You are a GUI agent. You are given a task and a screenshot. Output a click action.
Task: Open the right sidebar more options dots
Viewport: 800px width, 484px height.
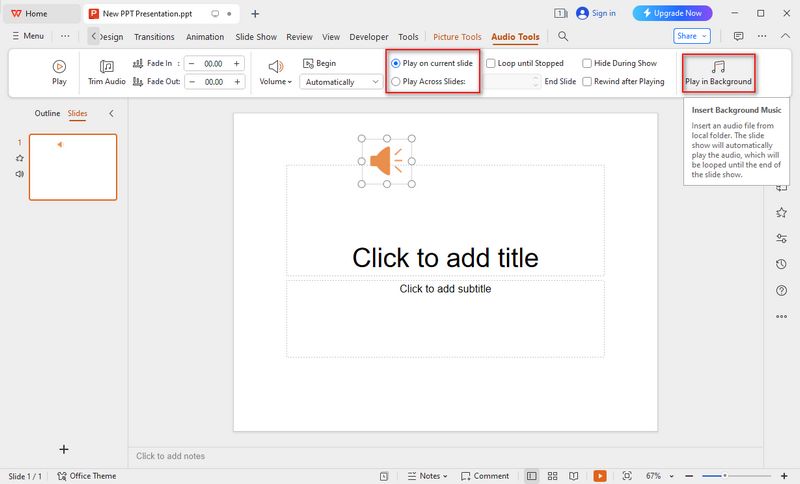pyautogui.click(x=781, y=316)
